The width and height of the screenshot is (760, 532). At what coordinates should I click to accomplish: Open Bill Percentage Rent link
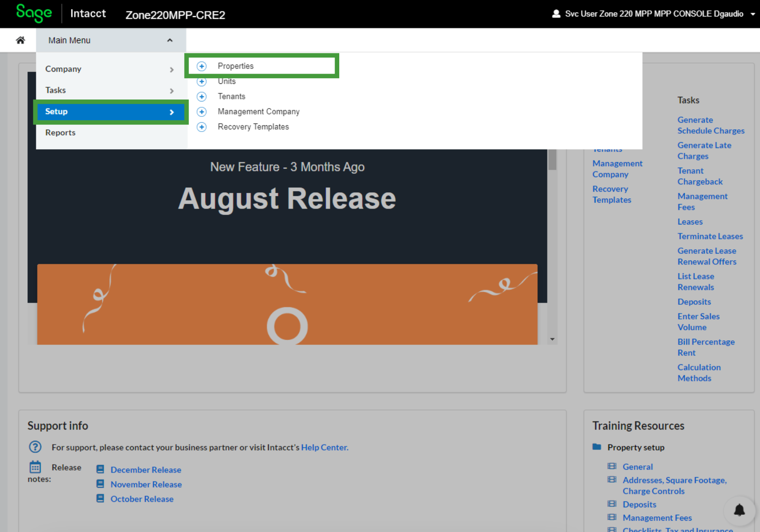(x=706, y=347)
